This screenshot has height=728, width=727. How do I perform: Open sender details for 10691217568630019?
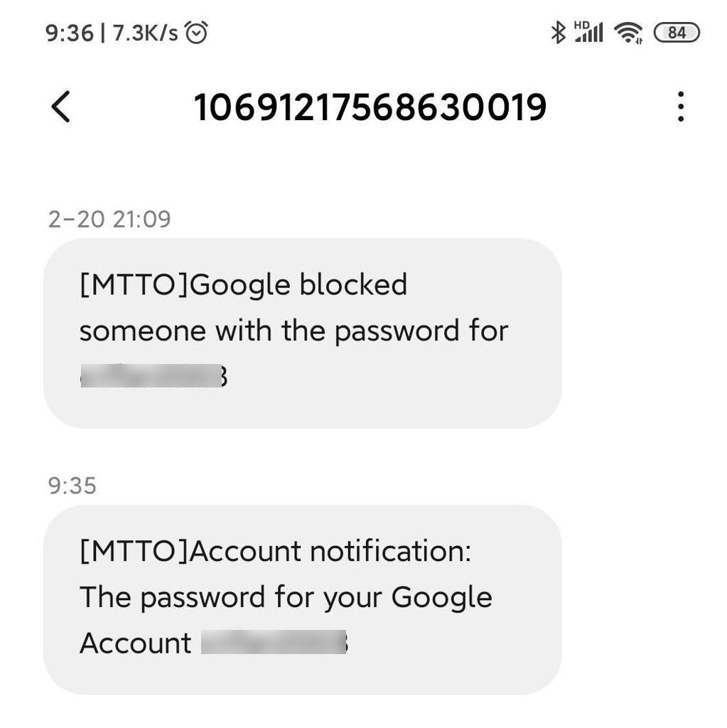[x=370, y=107]
